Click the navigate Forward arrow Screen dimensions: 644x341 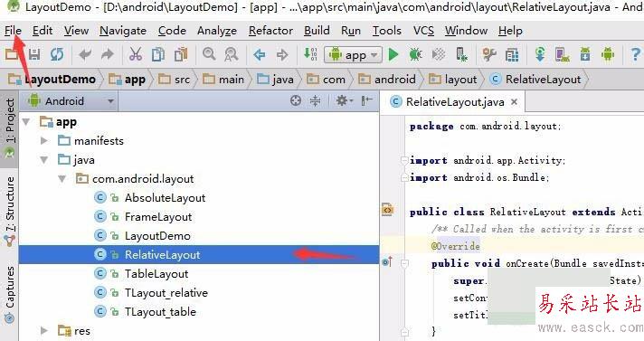(x=282, y=54)
